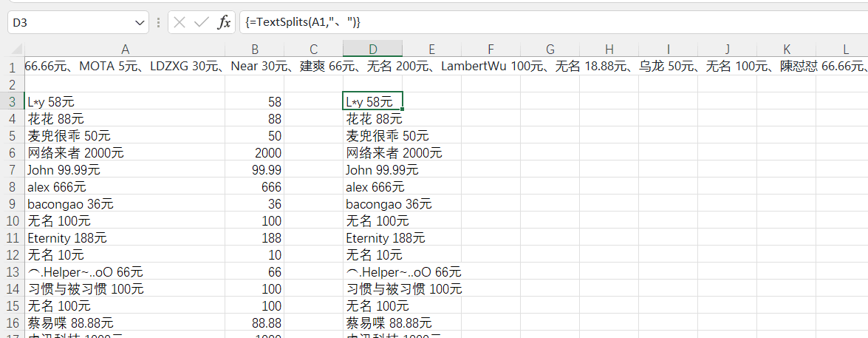Click cell B6 with value 2000
The image size is (868, 338).
click(x=255, y=152)
